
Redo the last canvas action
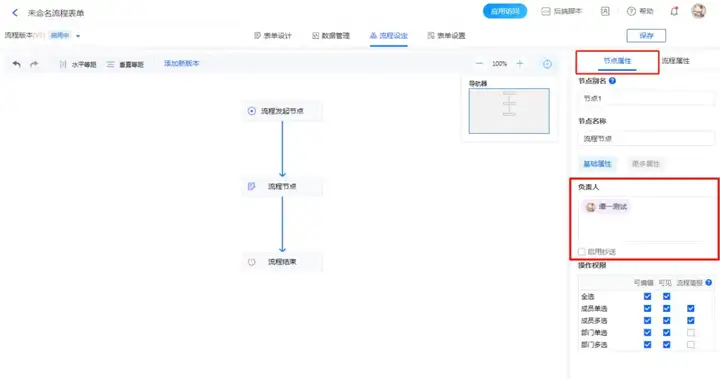click(x=34, y=64)
